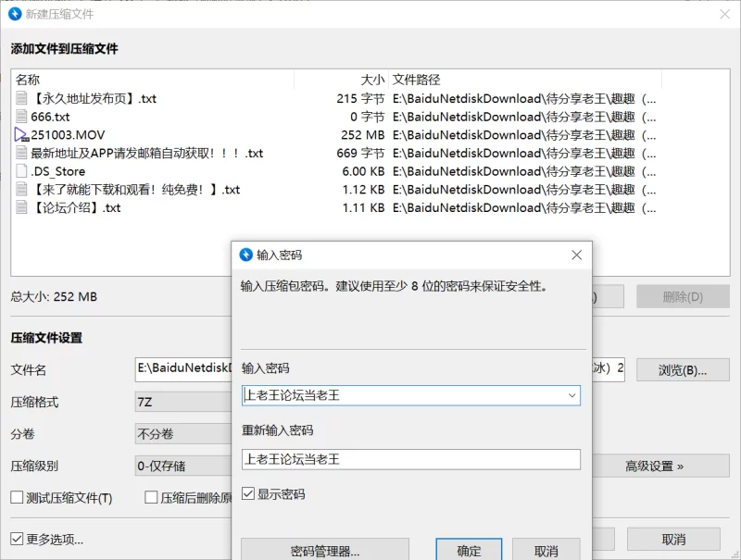Screen dimensions: 741x560
Task: Click the 666.txt file icon
Action: coord(22,117)
